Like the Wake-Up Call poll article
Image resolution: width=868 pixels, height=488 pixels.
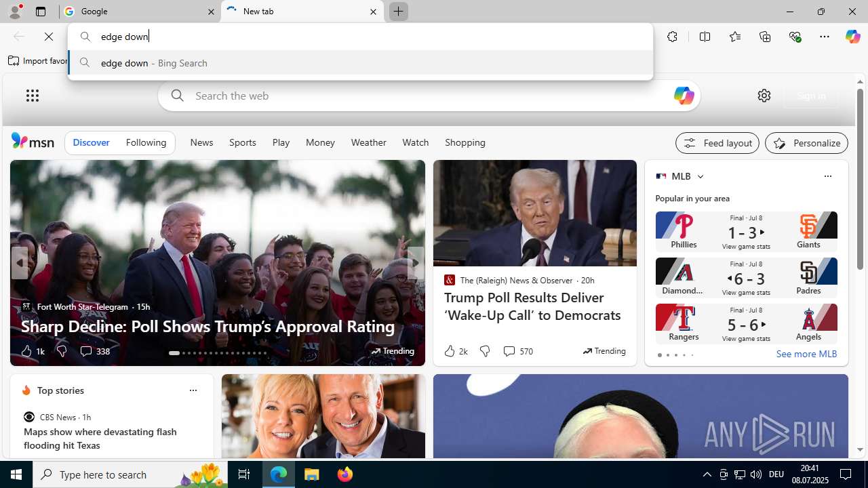[455, 351]
